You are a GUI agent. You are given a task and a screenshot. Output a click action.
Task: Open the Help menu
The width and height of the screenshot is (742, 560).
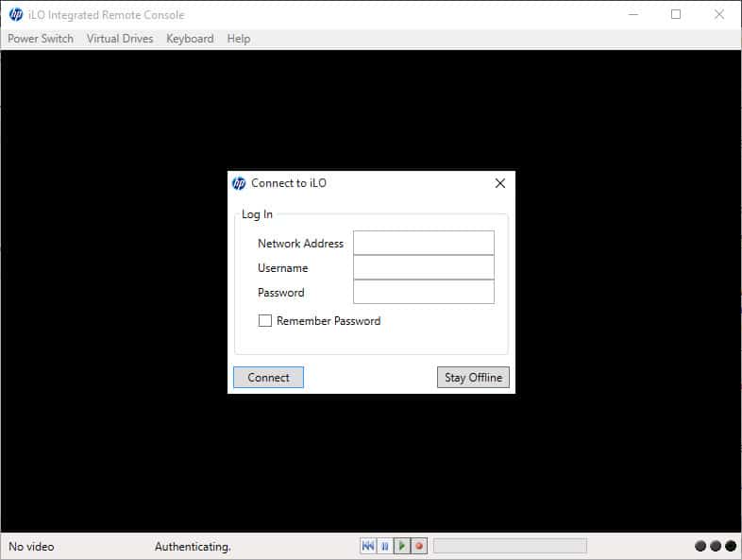(x=239, y=39)
